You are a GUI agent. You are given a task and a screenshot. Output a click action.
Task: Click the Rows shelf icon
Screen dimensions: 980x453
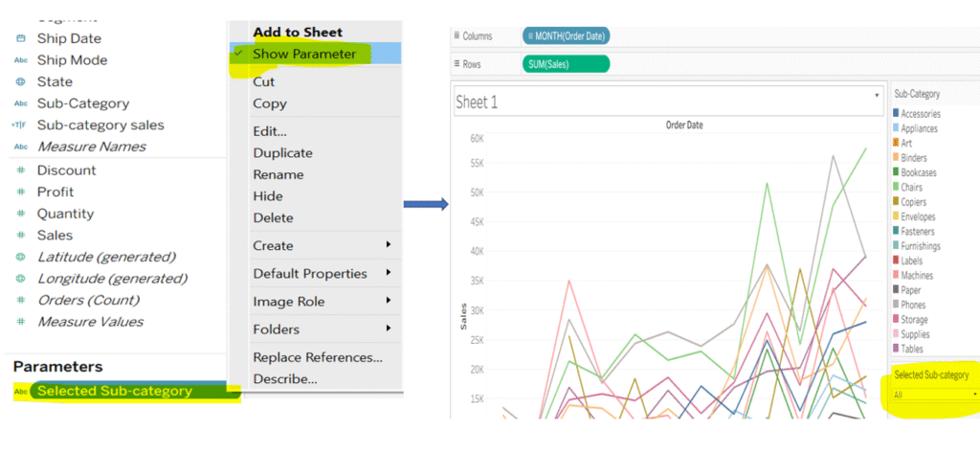[x=457, y=65]
